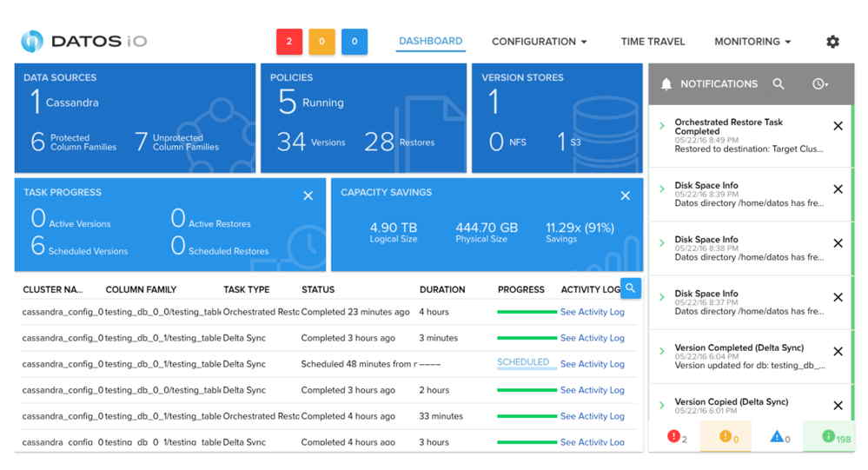This screenshot has width=868, height=470.
Task: Click the Datos IO logo
Action: pyautogui.click(x=84, y=42)
